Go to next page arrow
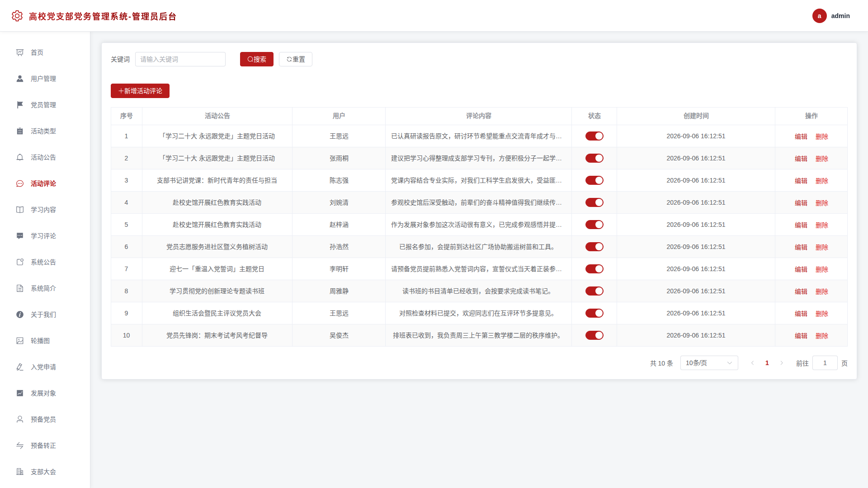This screenshot has width=868, height=488. 782,363
